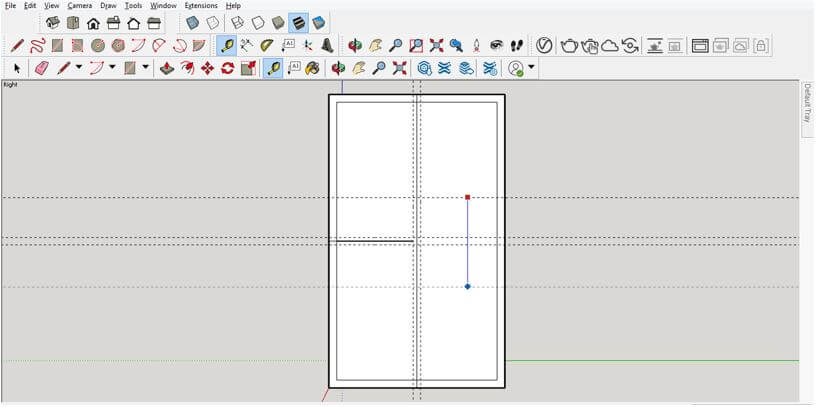This screenshot has width=816, height=407.
Task: Click the blue measurement endpoint dot
Action: (467, 286)
